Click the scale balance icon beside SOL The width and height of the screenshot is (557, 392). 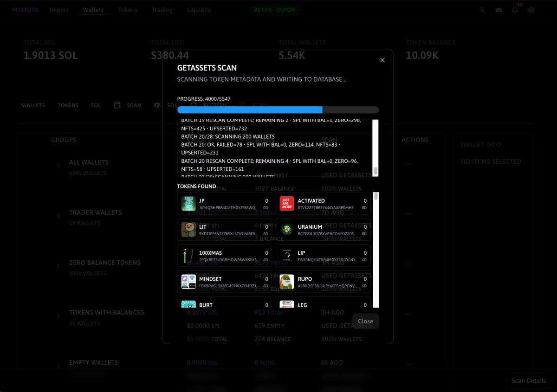tap(157, 105)
